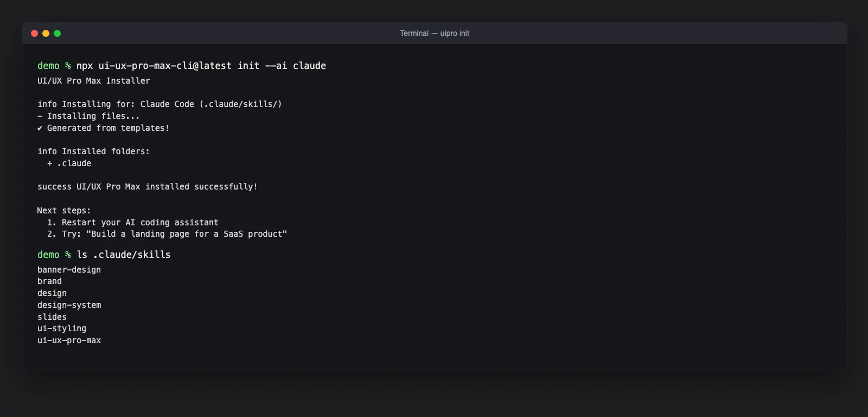The width and height of the screenshot is (868, 417).
Task: Click the 'info Installing for: Claude Code' line
Action: click(x=159, y=104)
